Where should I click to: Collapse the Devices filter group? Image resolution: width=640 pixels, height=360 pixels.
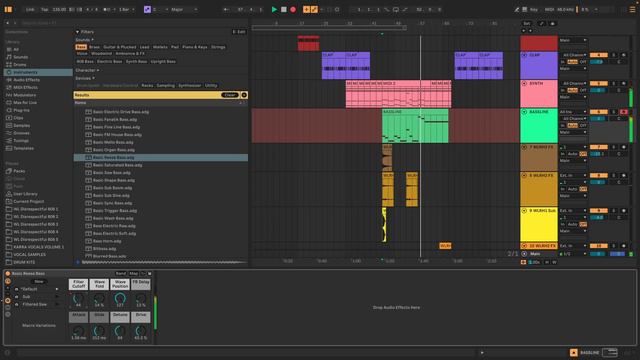pos(85,78)
